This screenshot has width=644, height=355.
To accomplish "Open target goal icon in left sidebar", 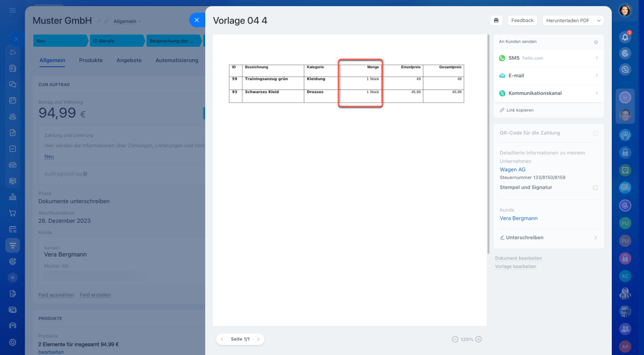I will [x=13, y=261].
